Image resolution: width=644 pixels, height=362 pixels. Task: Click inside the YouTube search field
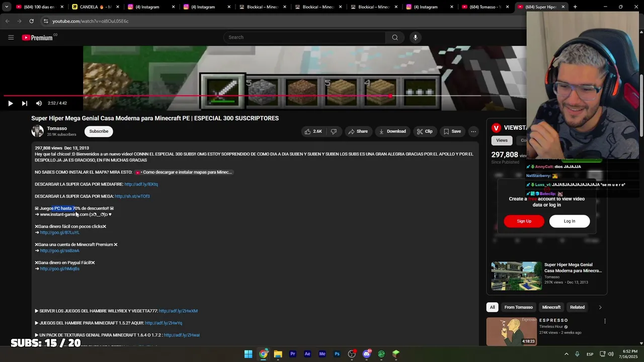click(304, 37)
